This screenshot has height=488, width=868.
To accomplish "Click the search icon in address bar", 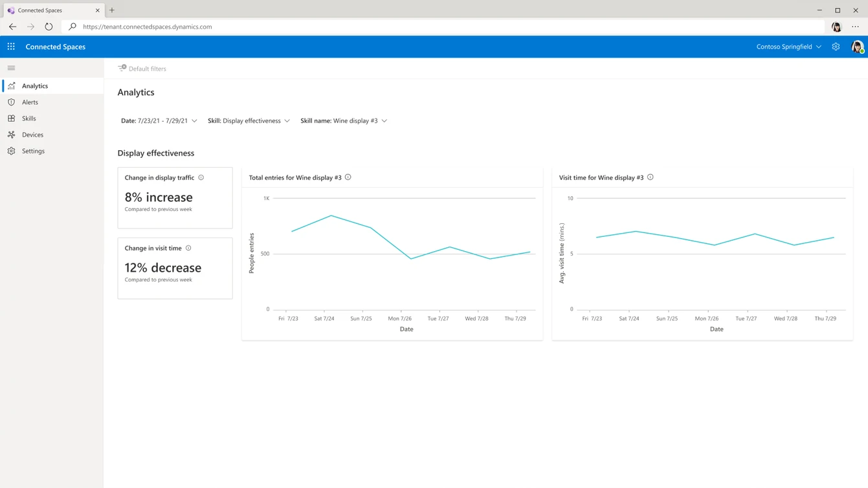I will 72,27.
